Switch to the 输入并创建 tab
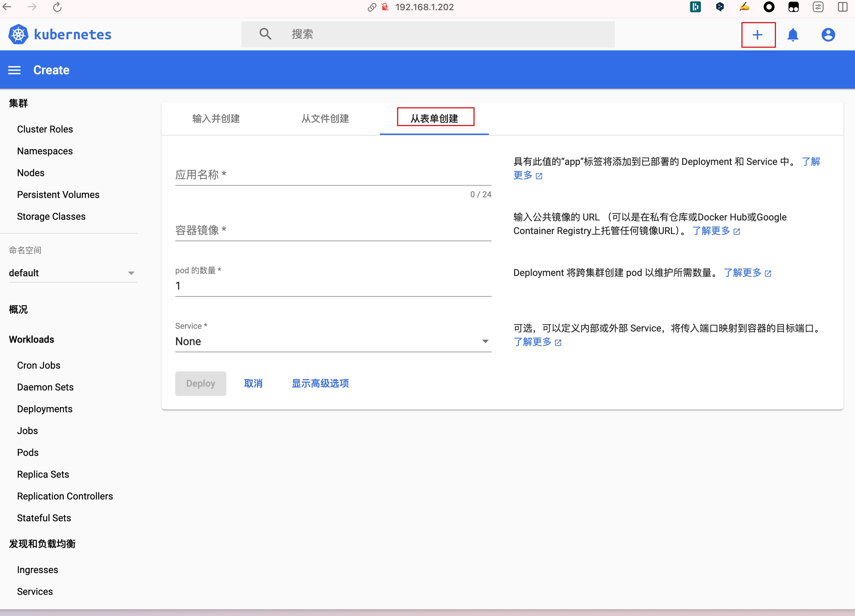 point(216,119)
